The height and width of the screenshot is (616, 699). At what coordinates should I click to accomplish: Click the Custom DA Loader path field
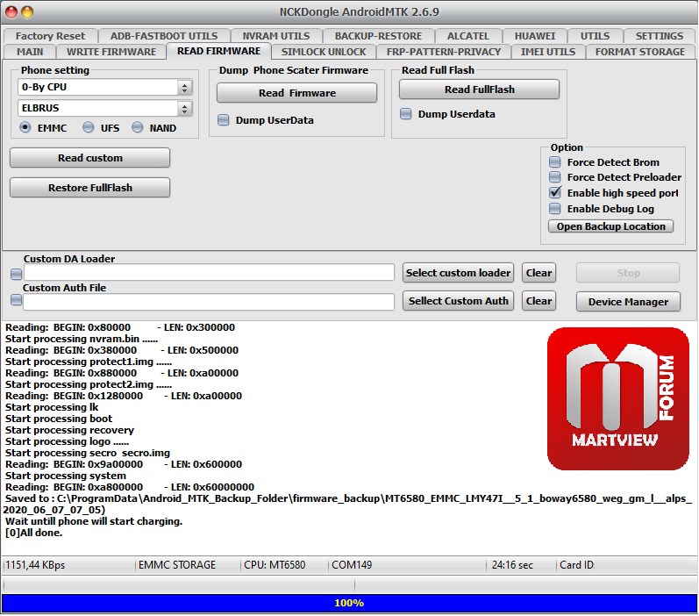pos(209,273)
